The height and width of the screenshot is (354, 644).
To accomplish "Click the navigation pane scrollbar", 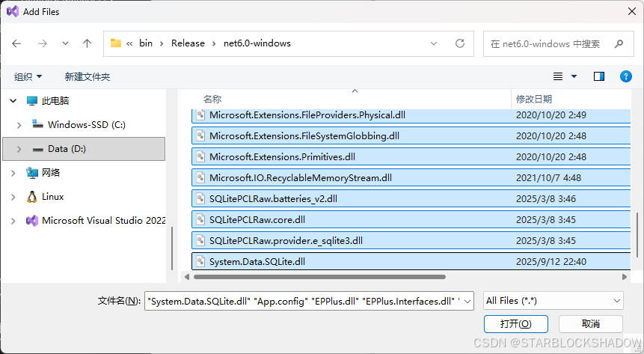I will coord(172,248).
